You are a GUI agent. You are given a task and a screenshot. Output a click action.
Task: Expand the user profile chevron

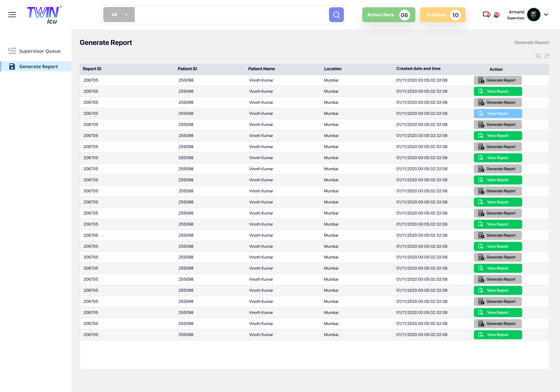coord(546,15)
